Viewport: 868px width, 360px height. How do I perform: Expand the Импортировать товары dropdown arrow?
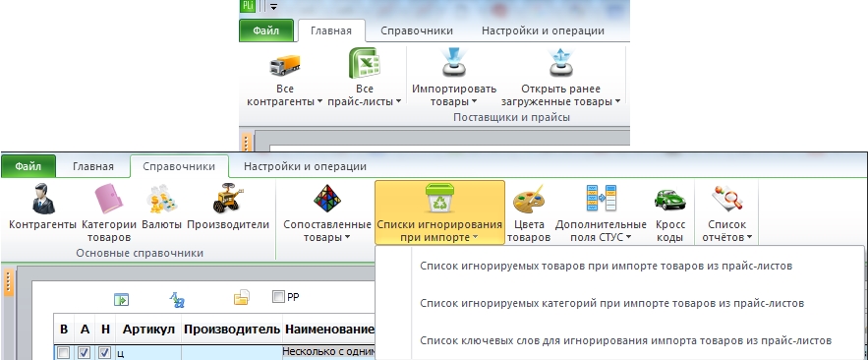pos(475,102)
